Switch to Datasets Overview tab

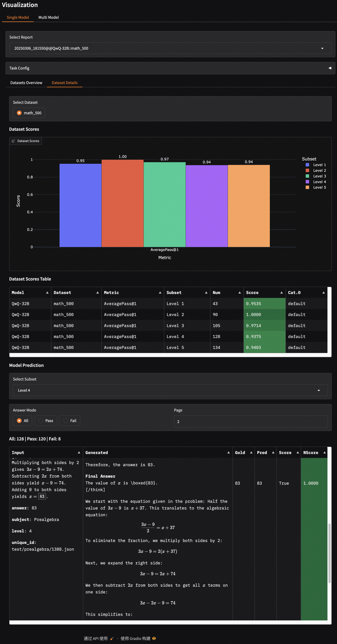26,83
